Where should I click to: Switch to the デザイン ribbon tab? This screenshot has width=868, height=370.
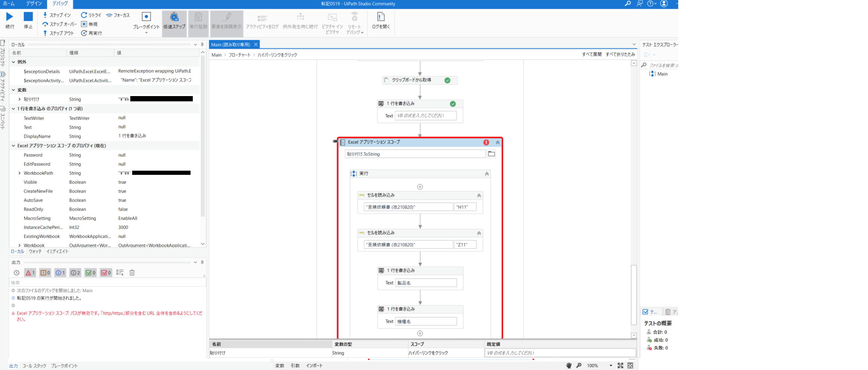click(x=34, y=4)
